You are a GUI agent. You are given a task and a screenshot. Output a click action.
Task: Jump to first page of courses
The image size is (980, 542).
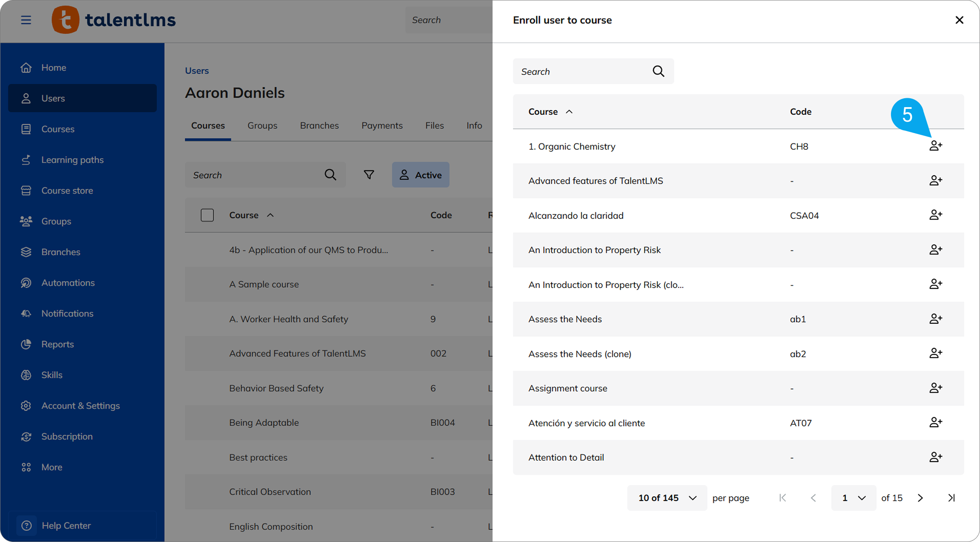tap(782, 498)
